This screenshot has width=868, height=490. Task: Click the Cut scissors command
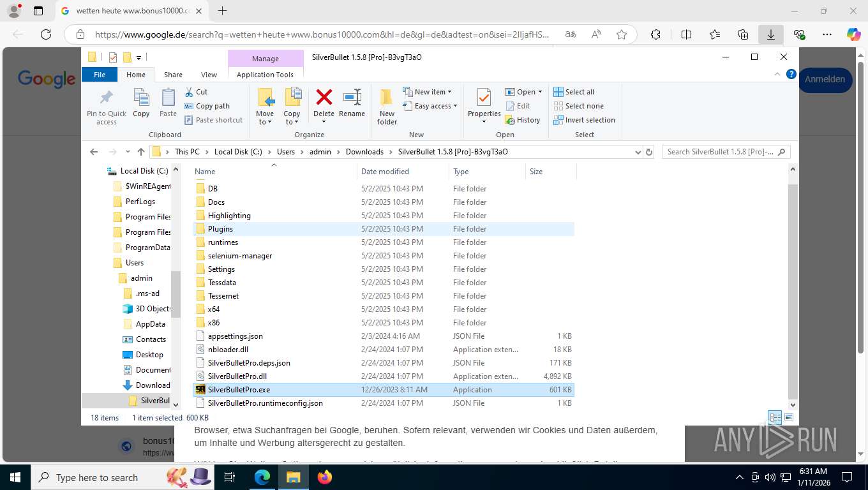click(x=196, y=92)
